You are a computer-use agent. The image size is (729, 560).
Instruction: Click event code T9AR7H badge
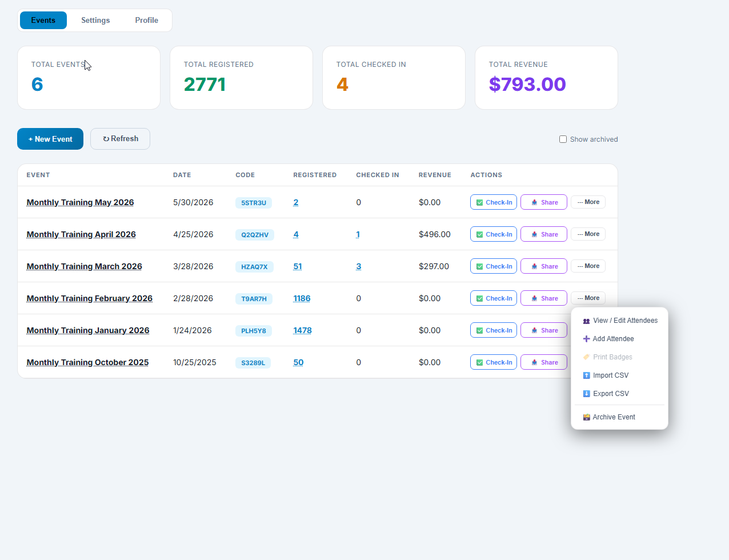254,299
